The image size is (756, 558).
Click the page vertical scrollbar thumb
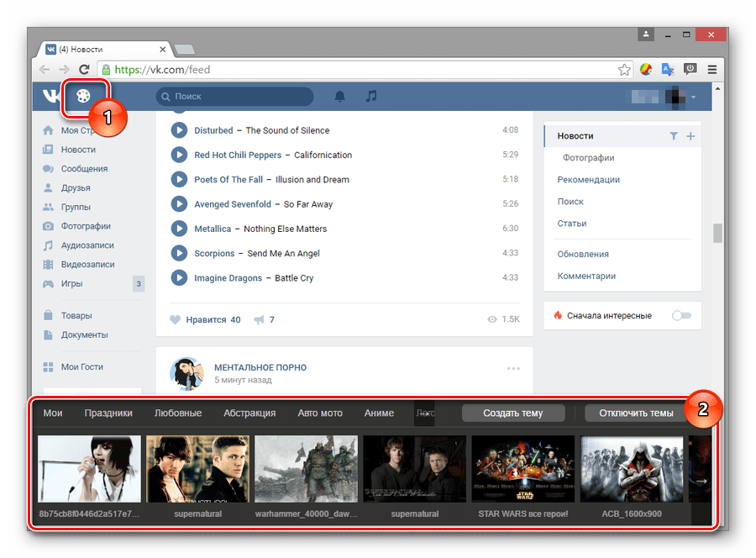point(717,233)
